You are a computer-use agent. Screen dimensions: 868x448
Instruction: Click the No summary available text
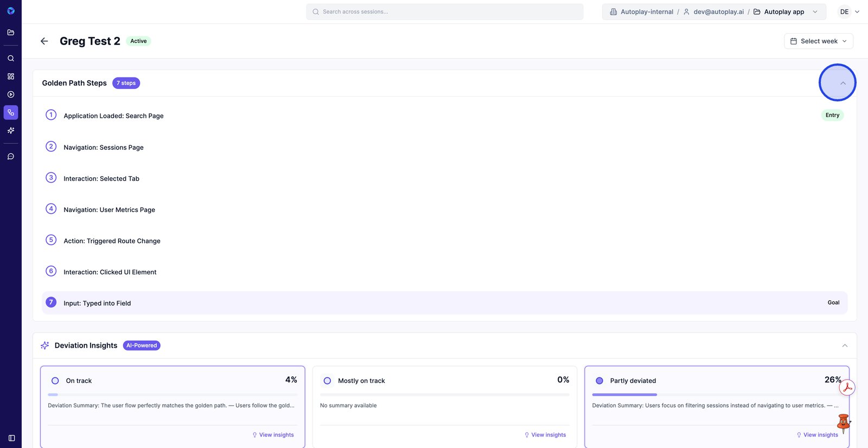pos(348,406)
